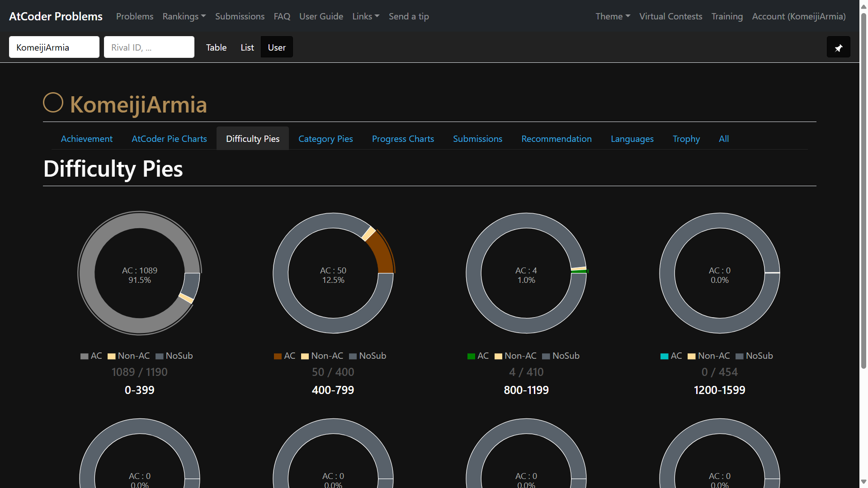
Task: Click the brown AC slice in 400-799 pie
Action: tap(382, 253)
